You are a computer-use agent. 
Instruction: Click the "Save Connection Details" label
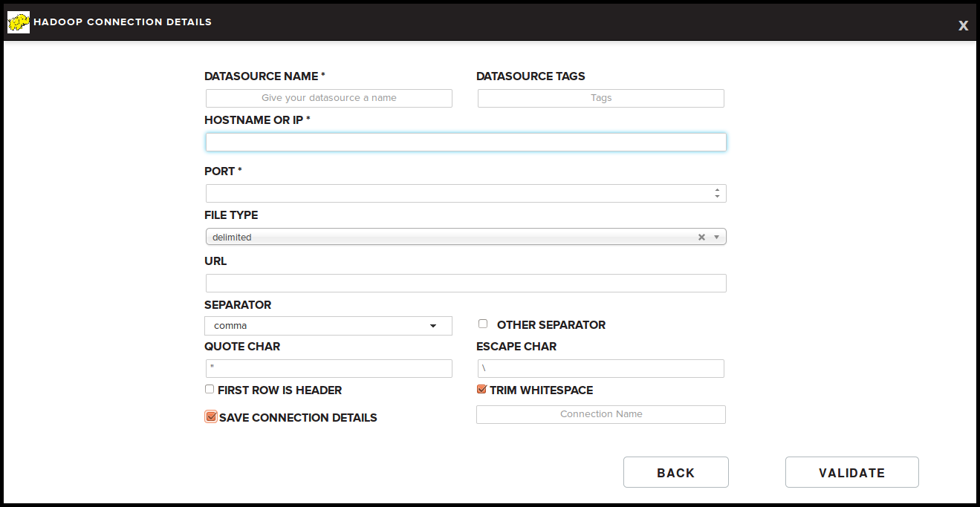pyautogui.click(x=298, y=418)
